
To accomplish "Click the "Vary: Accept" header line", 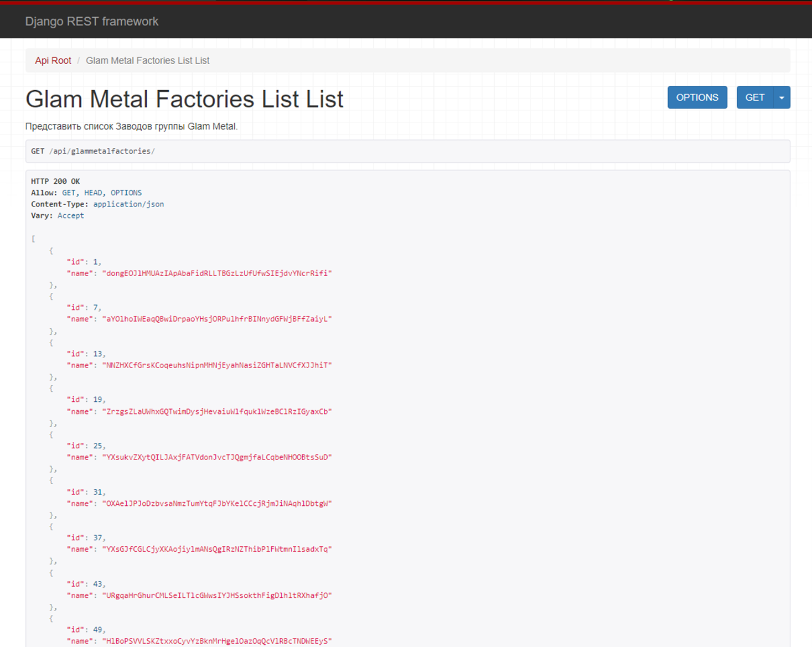I will coord(58,216).
